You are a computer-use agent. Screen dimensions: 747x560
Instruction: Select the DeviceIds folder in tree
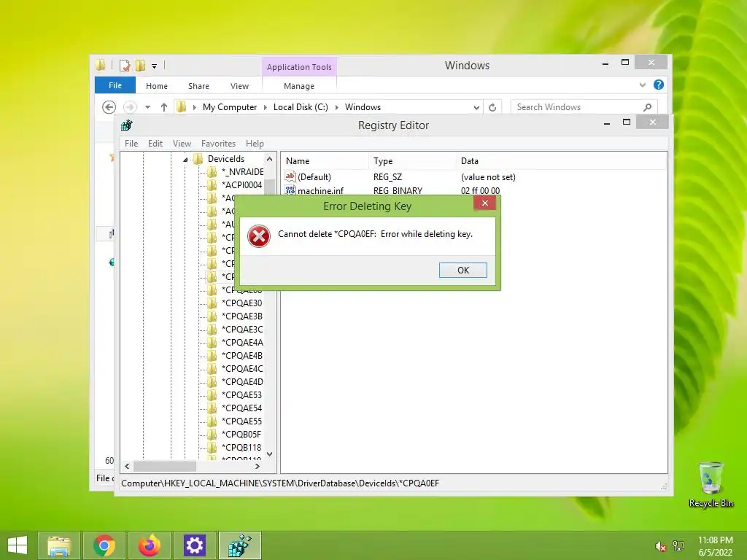click(x=226, y=159)
